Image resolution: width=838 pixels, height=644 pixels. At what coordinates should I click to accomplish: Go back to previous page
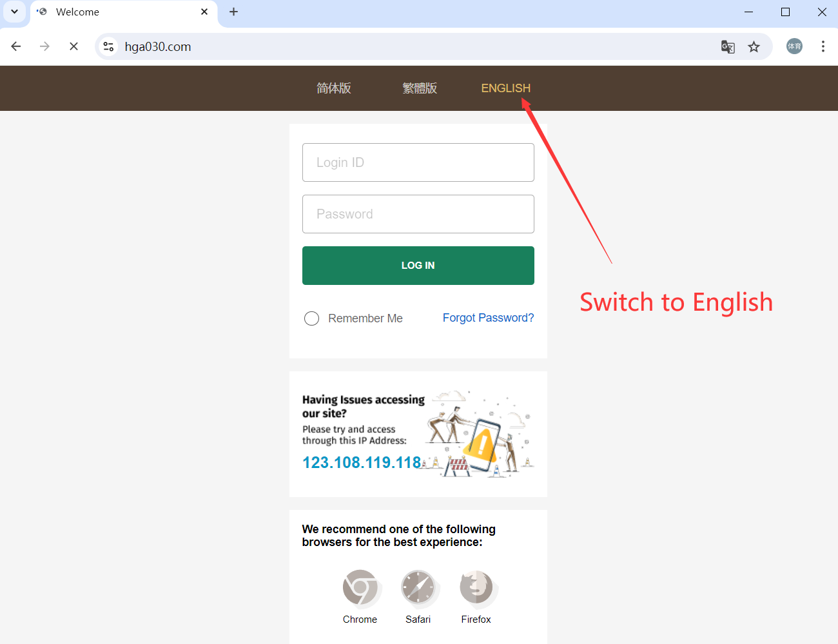coord(16,46)
